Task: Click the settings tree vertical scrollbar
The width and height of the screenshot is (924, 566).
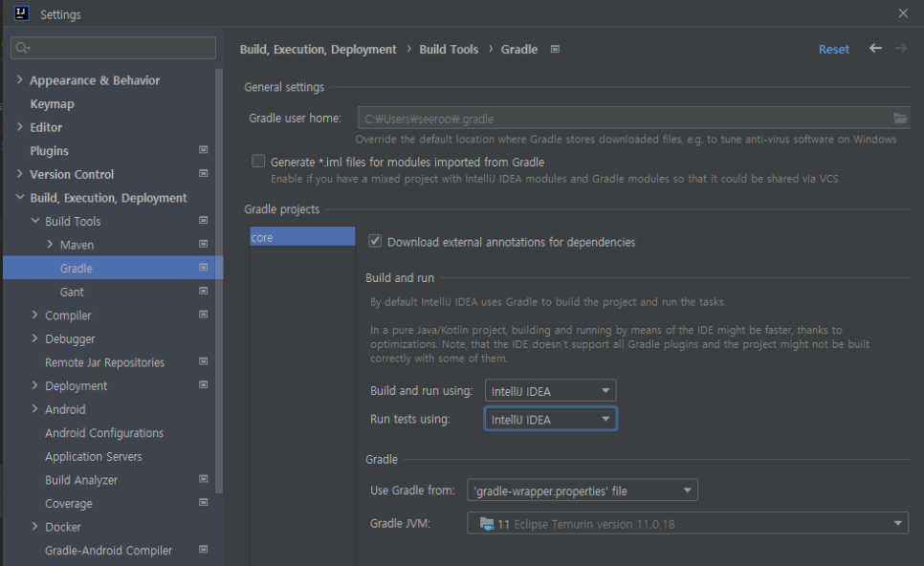Action: [x=219, y=281]
